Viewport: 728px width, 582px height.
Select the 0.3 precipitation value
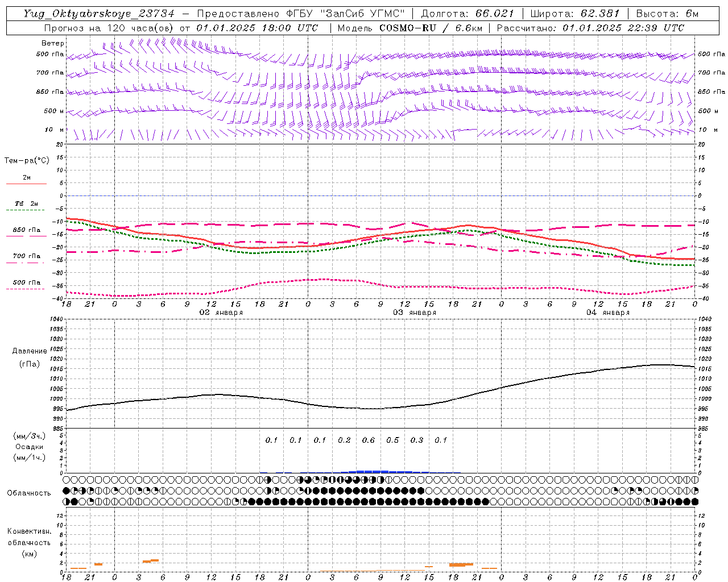click(416, 440)
